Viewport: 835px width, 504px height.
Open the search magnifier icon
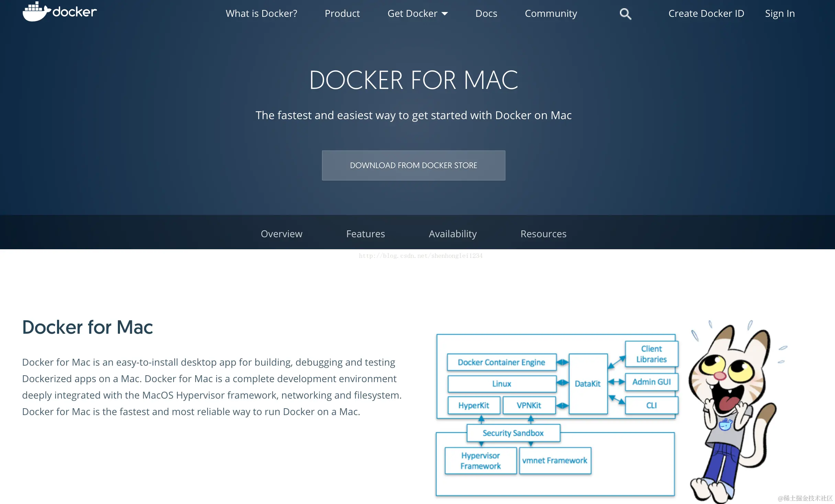pyautogui.click(x=625, y=14)
